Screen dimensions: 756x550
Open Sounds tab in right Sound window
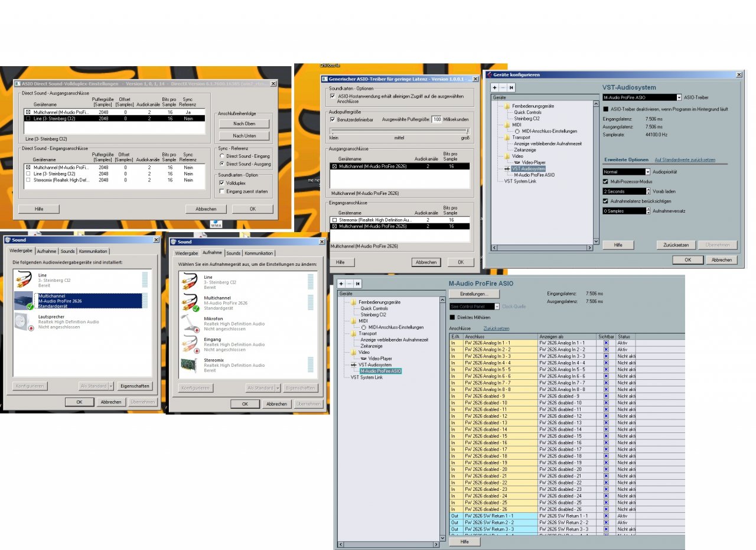[x=233, y=253]
